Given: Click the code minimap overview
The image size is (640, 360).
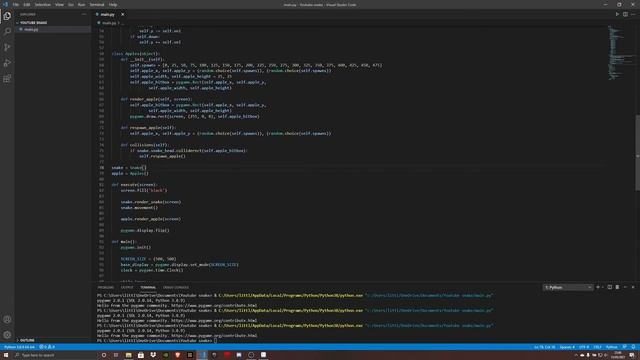Looking at the screenshot, I should [620, 53].
